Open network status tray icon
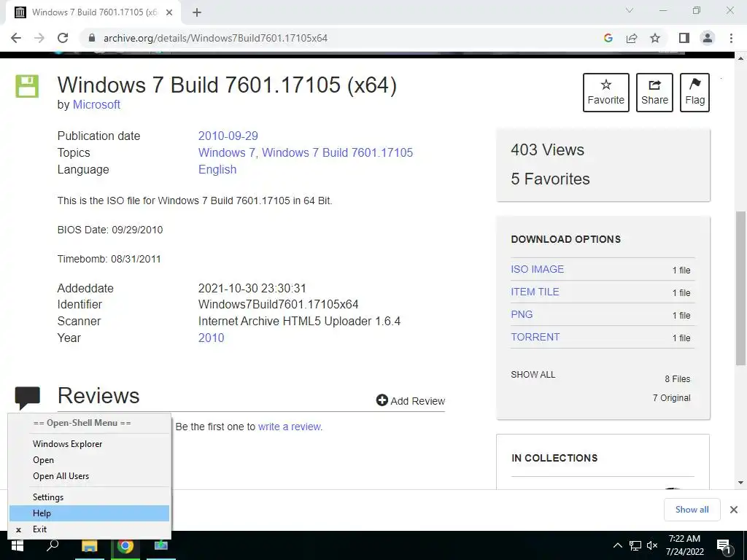This screenshot has width=747, height=560. (635, 545)
